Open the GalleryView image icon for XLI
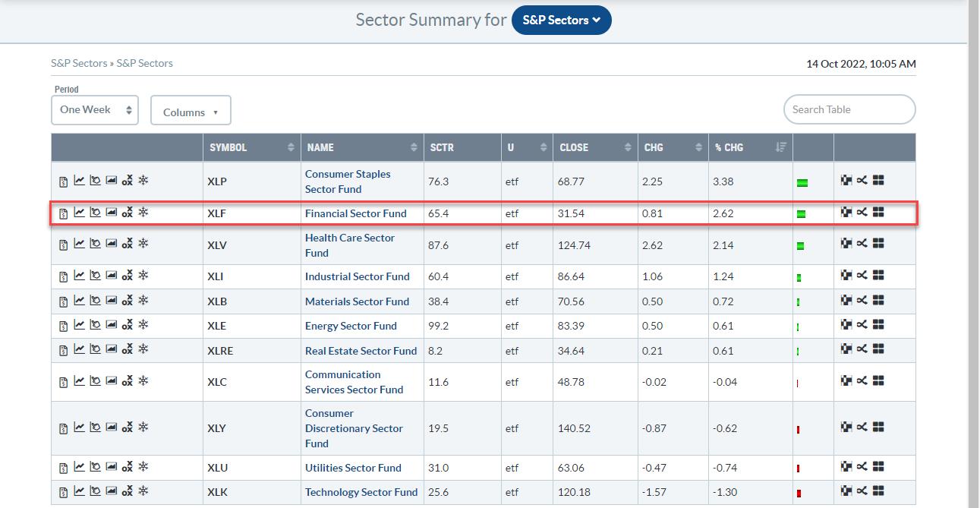The height and width of the screenshot is (508, 980). pos(111,276)
